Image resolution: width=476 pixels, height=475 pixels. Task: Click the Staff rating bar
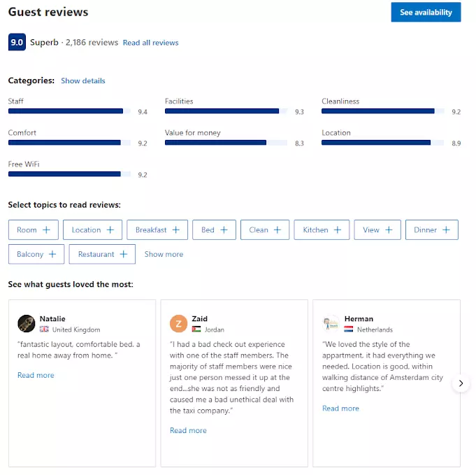click(x=69, y=111)
